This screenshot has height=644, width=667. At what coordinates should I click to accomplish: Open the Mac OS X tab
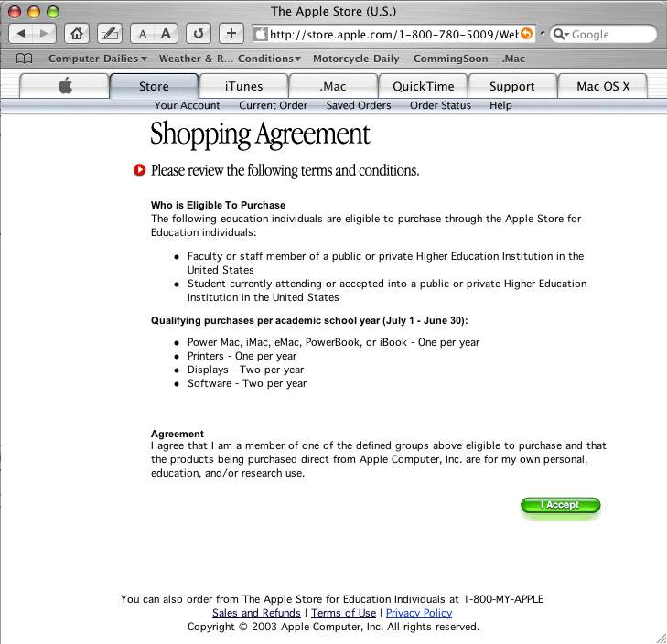coord(603,86)
